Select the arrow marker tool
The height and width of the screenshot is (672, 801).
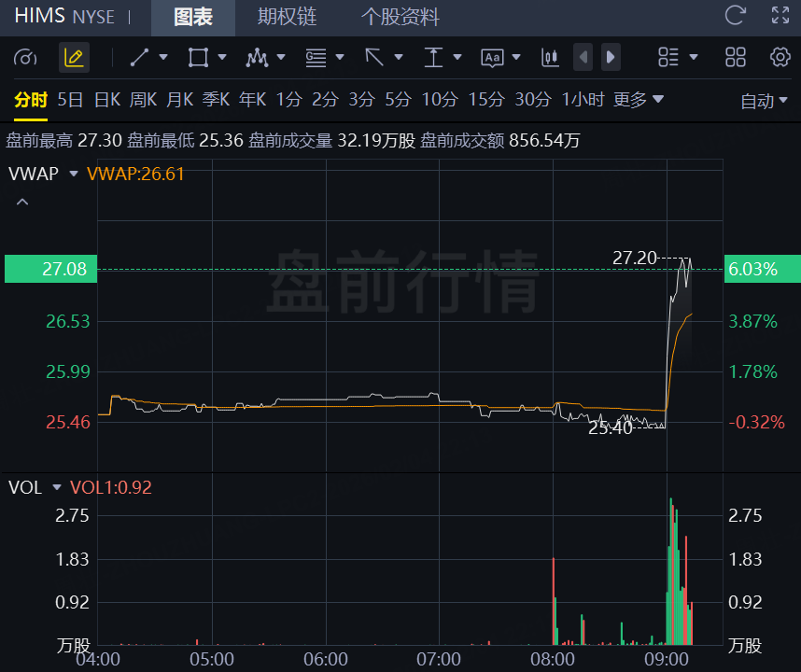pyautogui.click(x=374, y=57)
